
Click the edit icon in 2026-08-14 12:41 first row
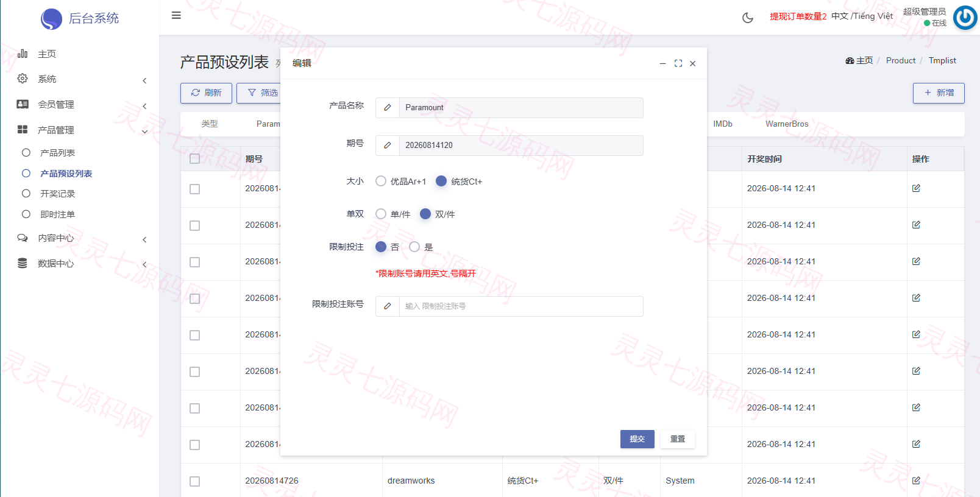(x=916, y=188)
